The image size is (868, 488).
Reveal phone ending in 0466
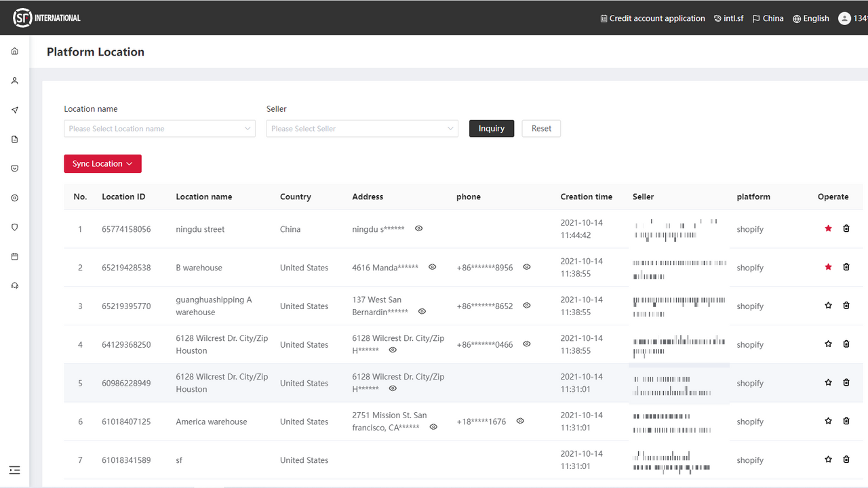pyautogui.click(x=527, y=344)
